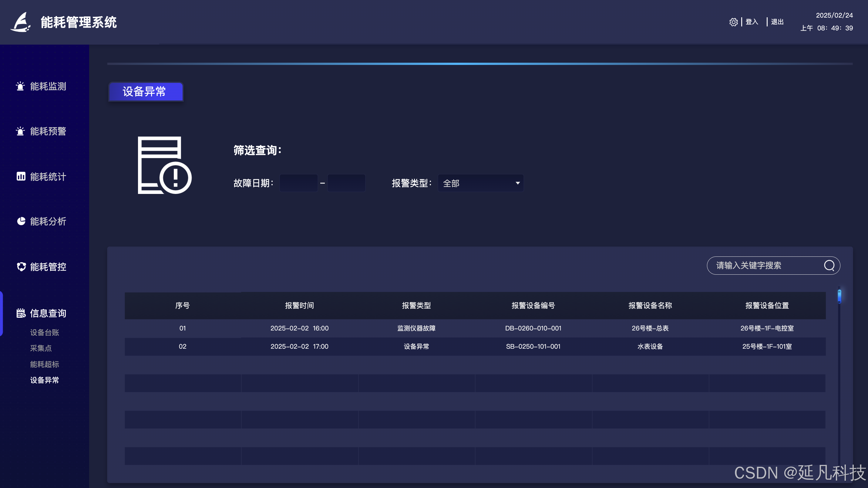
Task: Click the 能耗统计 bar chart icon
Action: [21, 176]
